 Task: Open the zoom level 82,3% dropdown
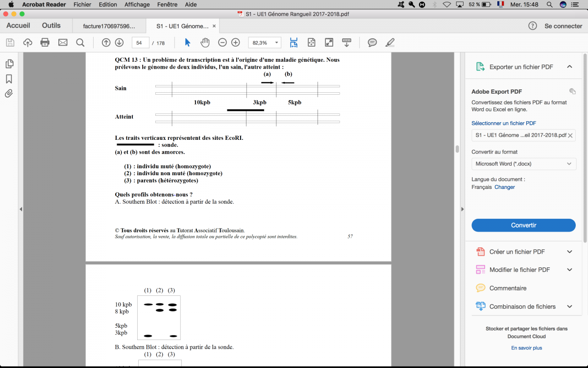[265, 43]
